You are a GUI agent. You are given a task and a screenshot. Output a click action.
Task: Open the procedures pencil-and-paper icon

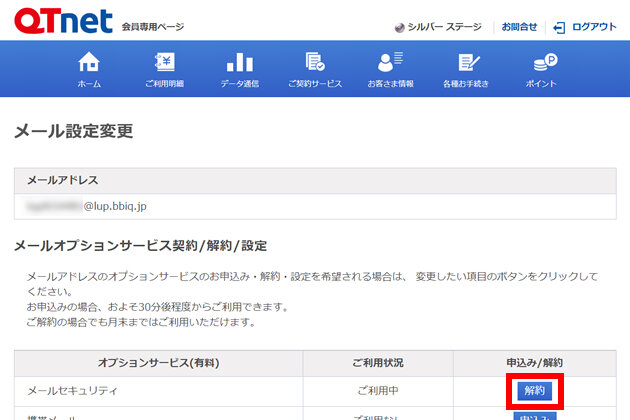pyautogui.click(x=466, y=62)
